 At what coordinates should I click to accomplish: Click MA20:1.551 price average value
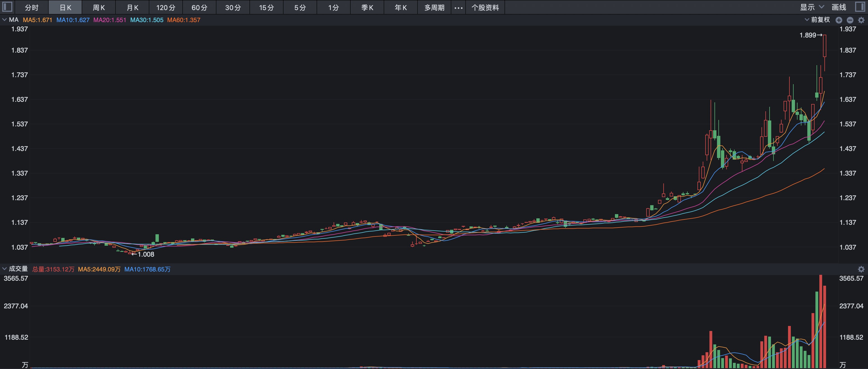[x=110, y=20]
